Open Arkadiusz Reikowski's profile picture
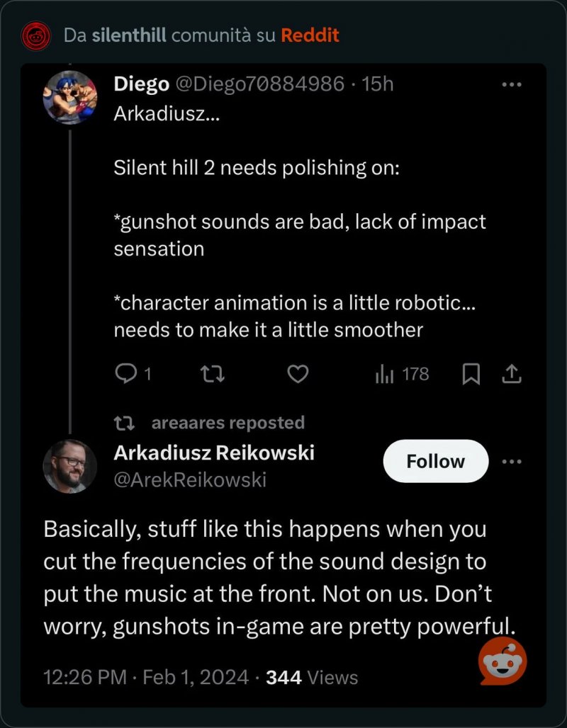The image size is (567, 728). tap(69, 465)
